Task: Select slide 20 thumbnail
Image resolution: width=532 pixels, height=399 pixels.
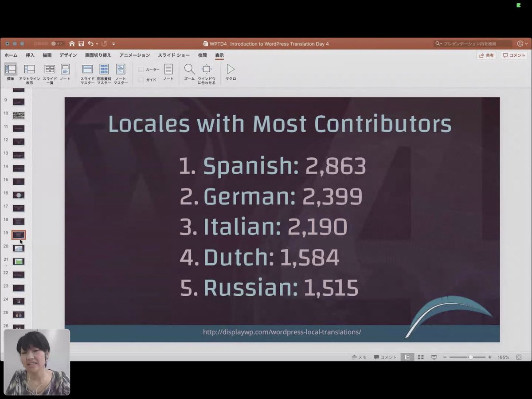Action: (19, 248)
